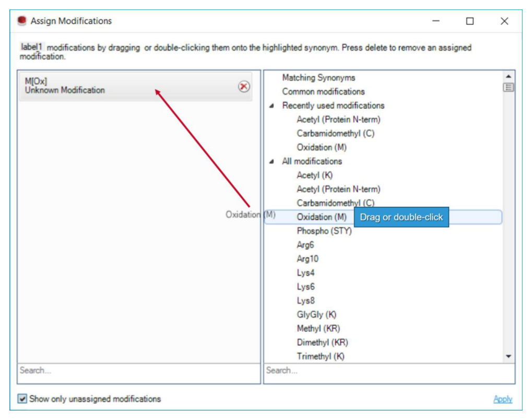This screenshot has height=420, width=532.
Task: Select the Arg10 modification
Action: click(x=308, y=259)
